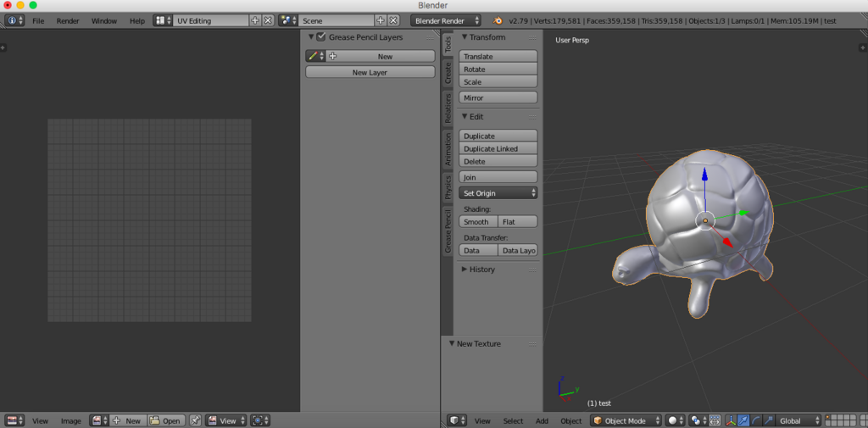Open the image editor View mode dropdown
The height and width of the screenshot is (428, 868).
225,421
